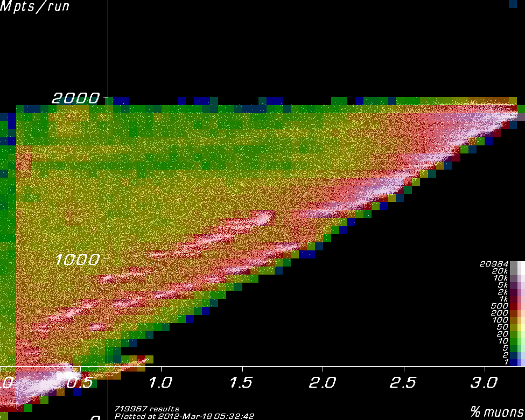Click the 2.0 x-axis tick label
Image resolution: width=525 pixels, height=420 pixels.
323,383
